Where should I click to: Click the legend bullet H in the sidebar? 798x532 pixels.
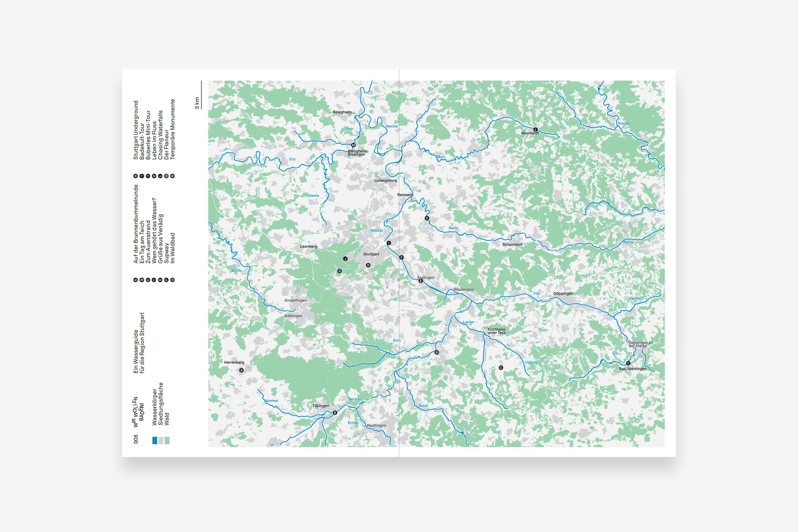click(136, 176)
